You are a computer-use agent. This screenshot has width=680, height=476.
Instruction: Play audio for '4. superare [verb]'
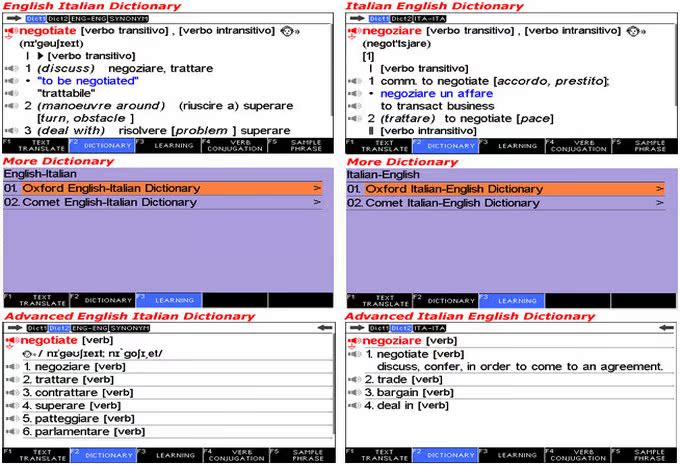click(12, 406)
